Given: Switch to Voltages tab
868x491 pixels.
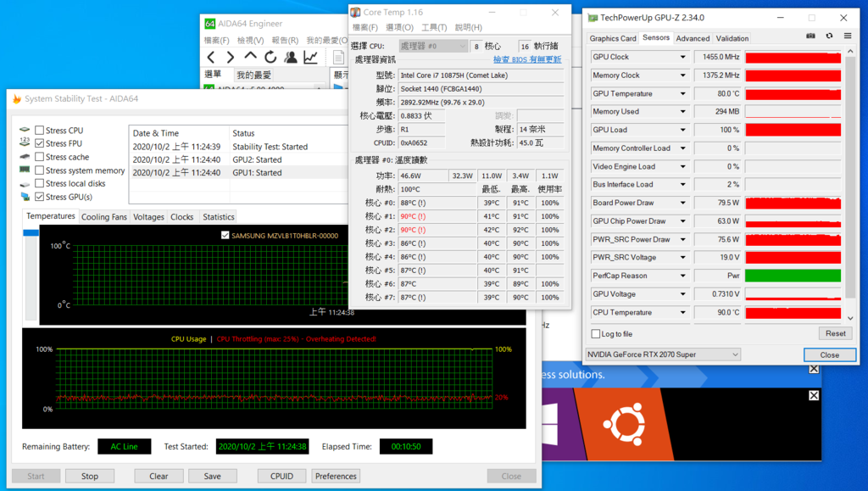Looking at the screenshot, I should coord(148,217).
